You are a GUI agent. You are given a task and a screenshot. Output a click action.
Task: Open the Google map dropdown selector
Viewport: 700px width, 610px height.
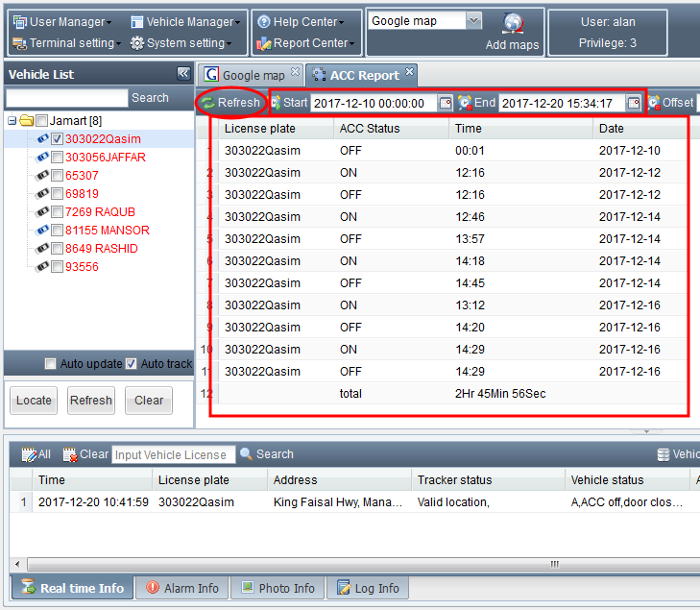click(x=473, y=20)
